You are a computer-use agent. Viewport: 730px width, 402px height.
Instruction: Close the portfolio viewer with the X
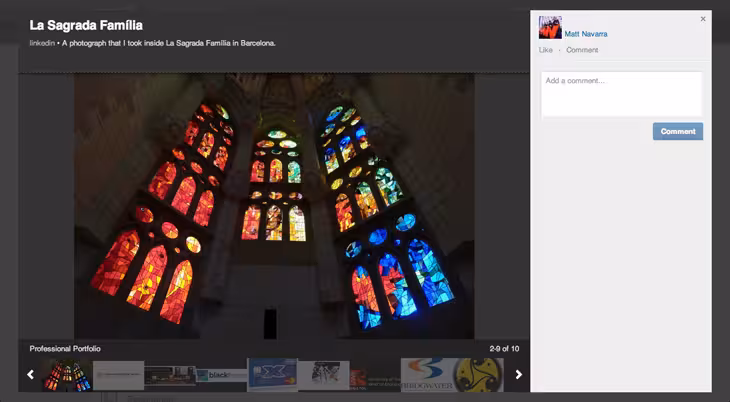(x=703, y=19)
